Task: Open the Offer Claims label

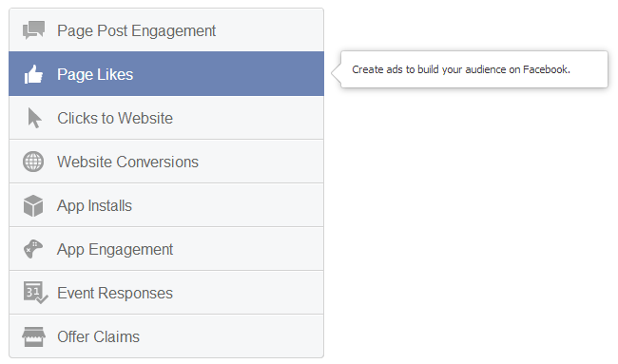Action: click(x=99, y=336)
